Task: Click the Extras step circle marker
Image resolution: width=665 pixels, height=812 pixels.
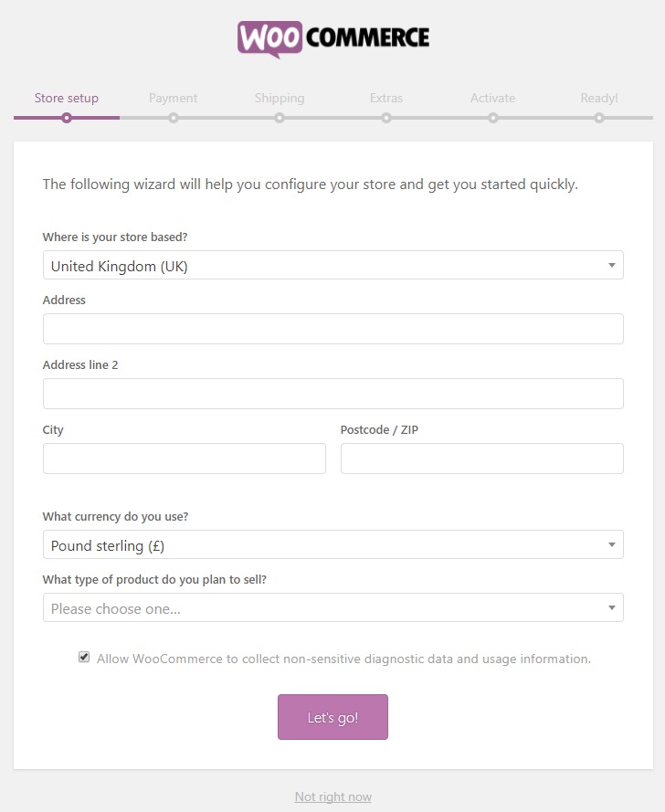Action: [x=386, y=118]
